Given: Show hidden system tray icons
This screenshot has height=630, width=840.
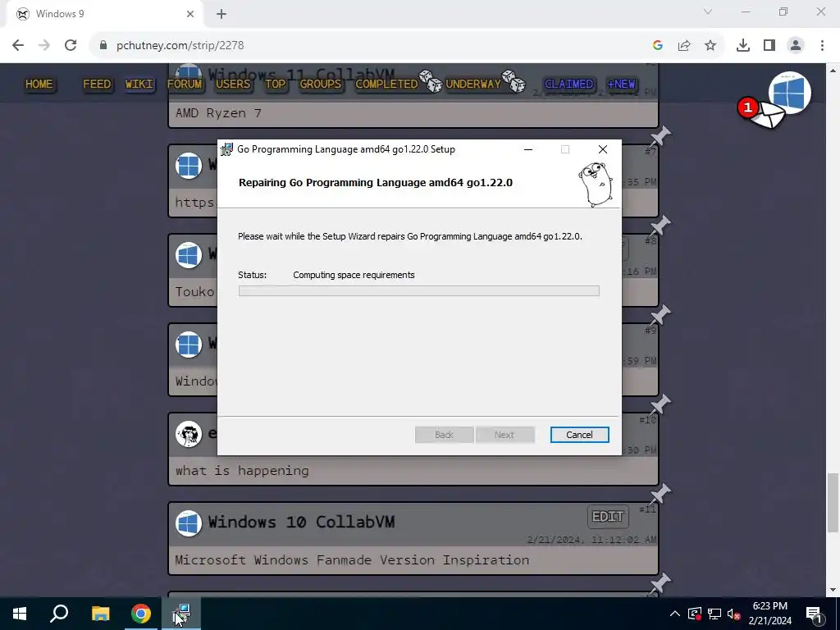Looking at the screenshot, I should click(x=675, y=614).
